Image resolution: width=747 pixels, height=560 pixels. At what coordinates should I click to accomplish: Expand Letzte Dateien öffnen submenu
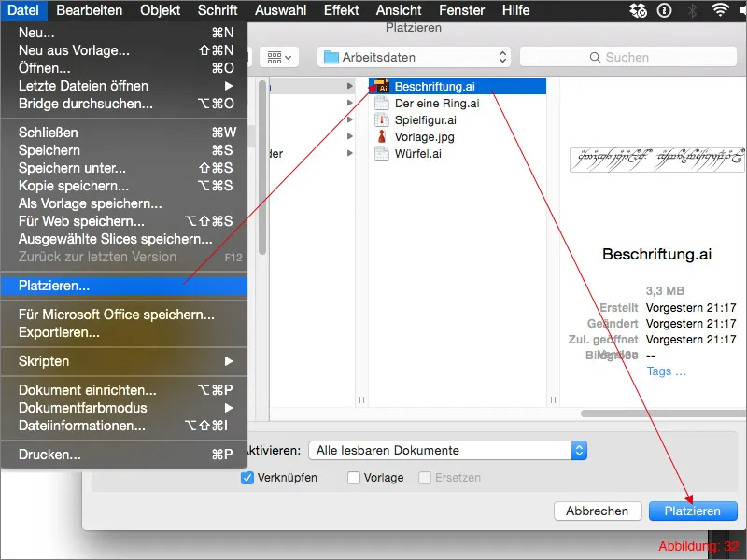124,86
